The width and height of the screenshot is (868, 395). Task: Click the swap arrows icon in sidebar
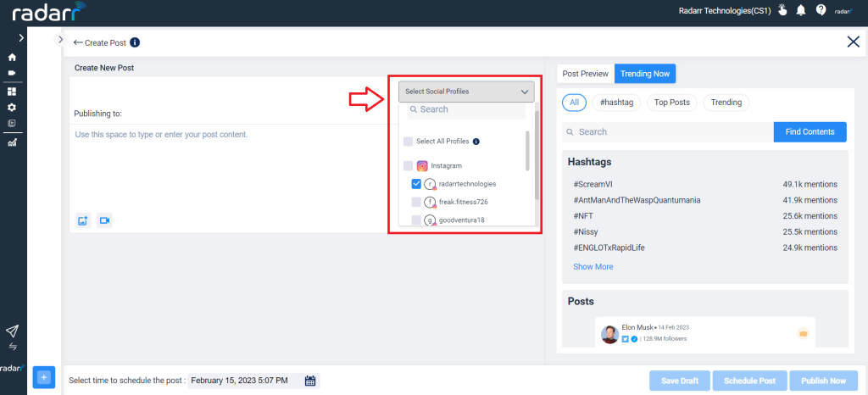[12, 347]
